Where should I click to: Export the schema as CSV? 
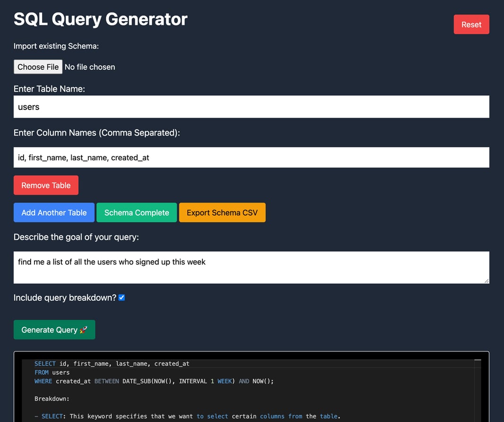tap(222, 212)
